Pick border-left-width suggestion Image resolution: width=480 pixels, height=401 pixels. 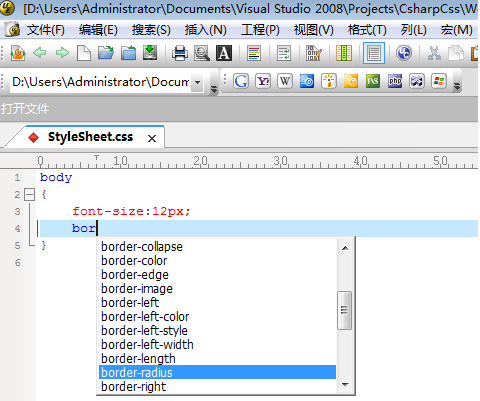[x=217, y=345]
